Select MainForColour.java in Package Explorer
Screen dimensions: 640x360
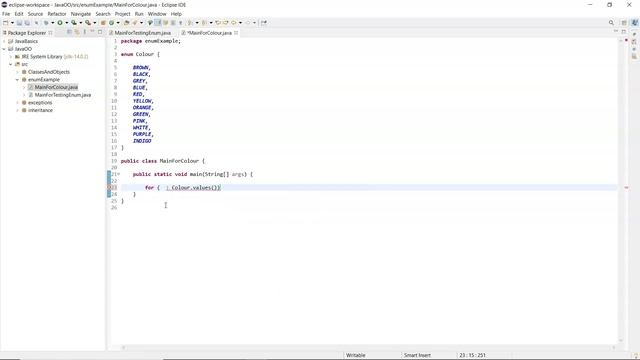tap(56, 87)
